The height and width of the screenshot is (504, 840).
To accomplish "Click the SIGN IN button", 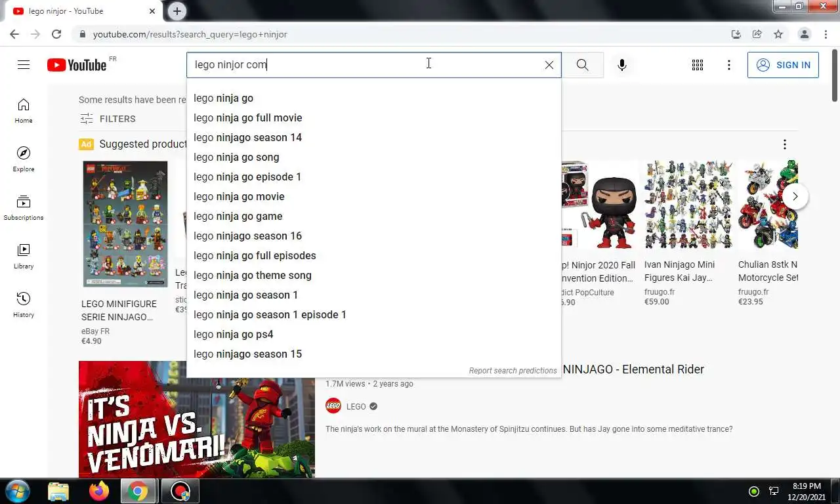I will 783,65.
